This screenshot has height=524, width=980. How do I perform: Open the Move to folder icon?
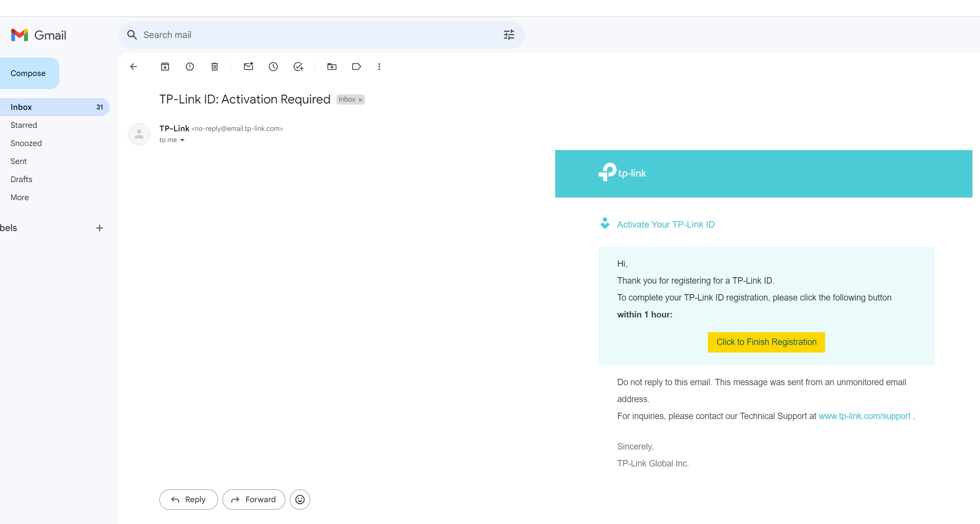click(x=332, y=67)
